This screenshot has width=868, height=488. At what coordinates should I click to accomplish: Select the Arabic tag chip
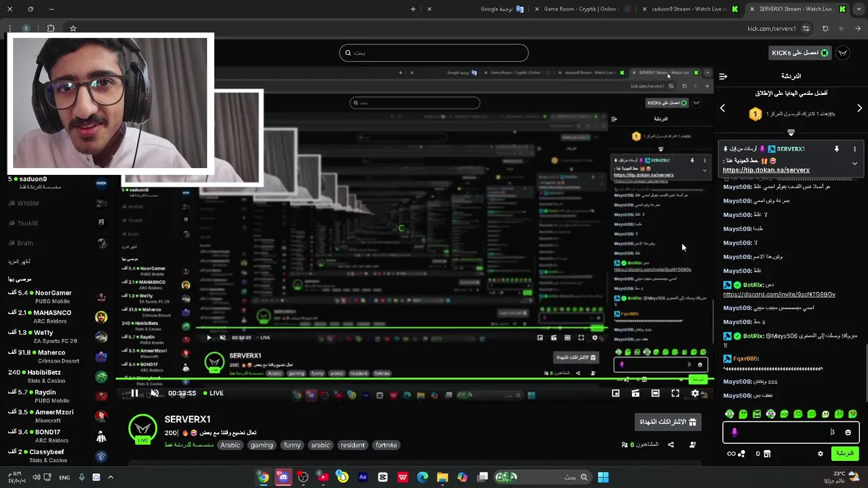pyautogui.click(x=230, y=445)
